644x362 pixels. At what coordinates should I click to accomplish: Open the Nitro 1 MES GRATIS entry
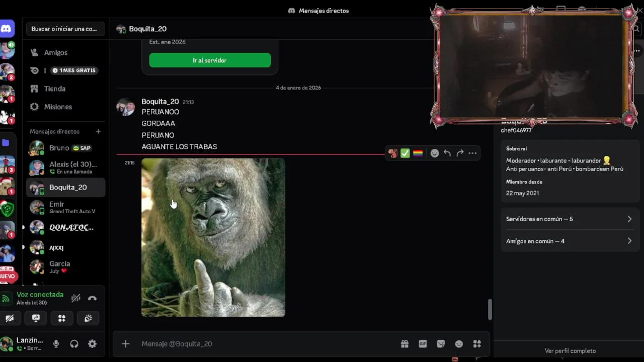tap(65, 70)
